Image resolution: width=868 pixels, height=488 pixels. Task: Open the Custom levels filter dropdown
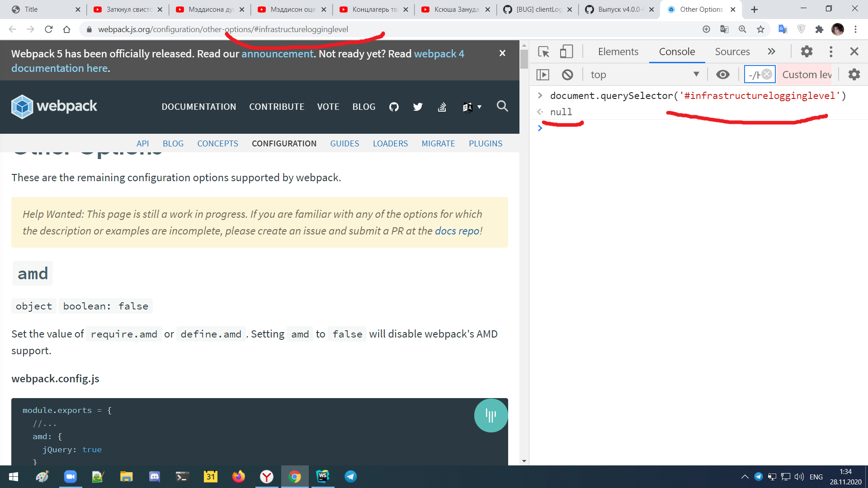tap(806, 74)
